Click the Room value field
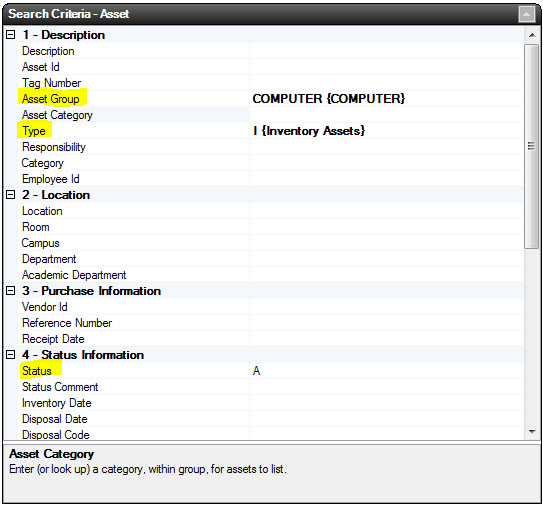 [386, 227]
